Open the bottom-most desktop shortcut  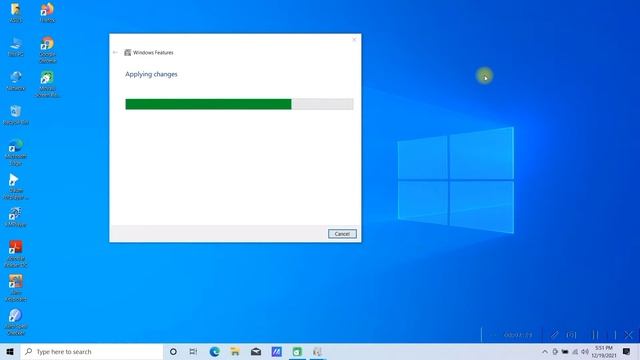(16, 322)
